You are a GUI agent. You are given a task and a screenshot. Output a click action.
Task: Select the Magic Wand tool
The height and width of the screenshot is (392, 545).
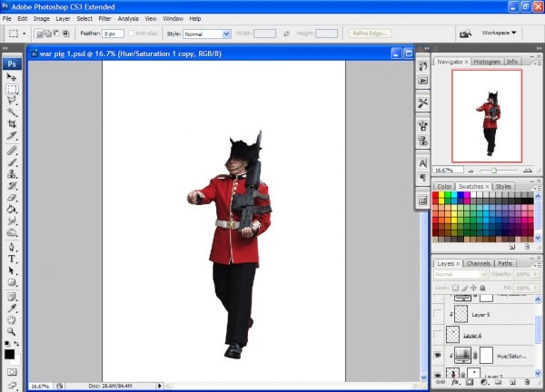pos(12,113)
